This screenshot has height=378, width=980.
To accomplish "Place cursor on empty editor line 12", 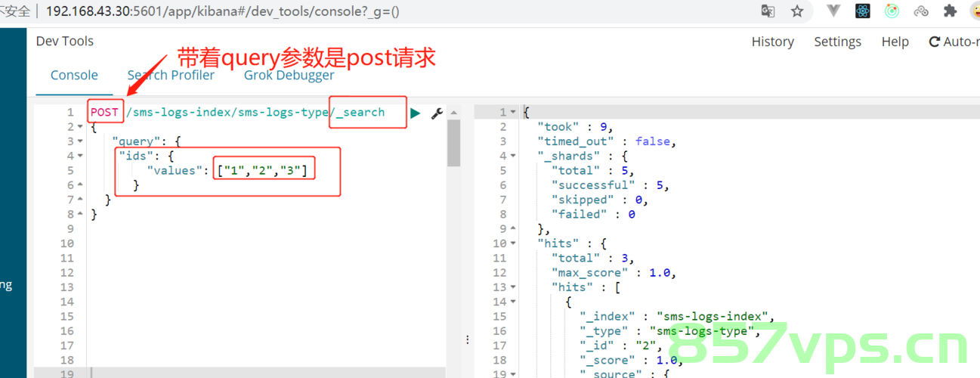I will pyautogui.click(x=266, y=272).
